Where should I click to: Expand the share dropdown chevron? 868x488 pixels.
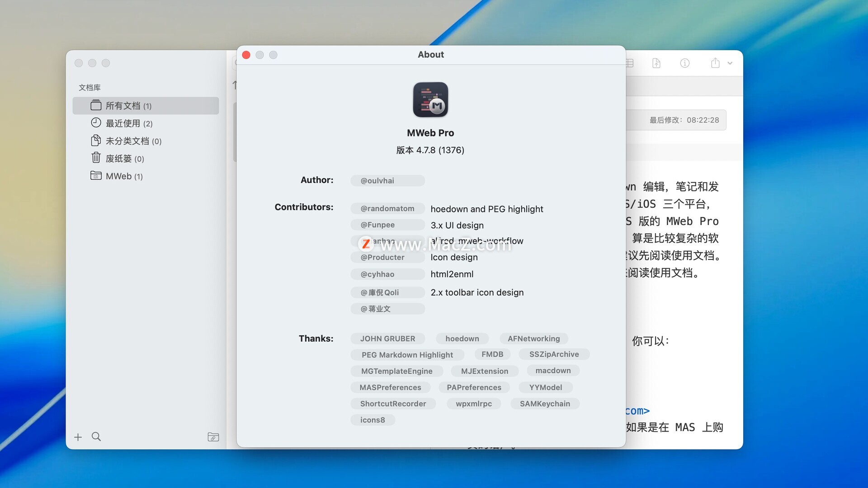[730, 63]
